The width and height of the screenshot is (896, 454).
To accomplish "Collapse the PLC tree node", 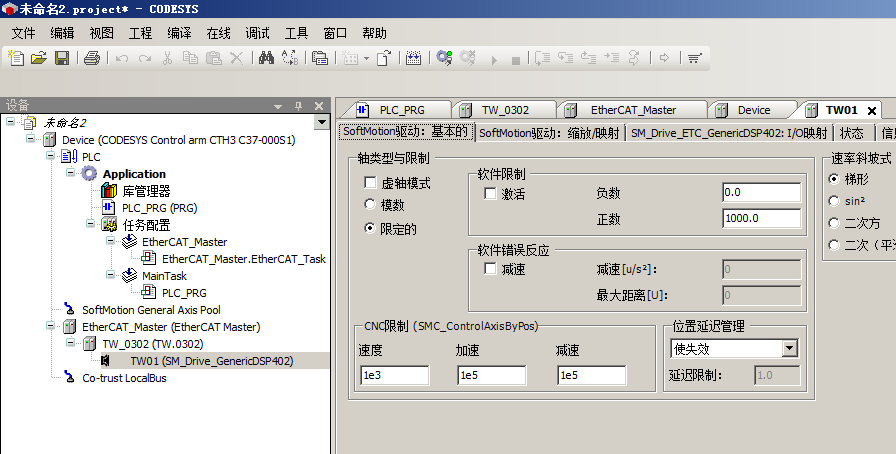I will coord(50,156).
